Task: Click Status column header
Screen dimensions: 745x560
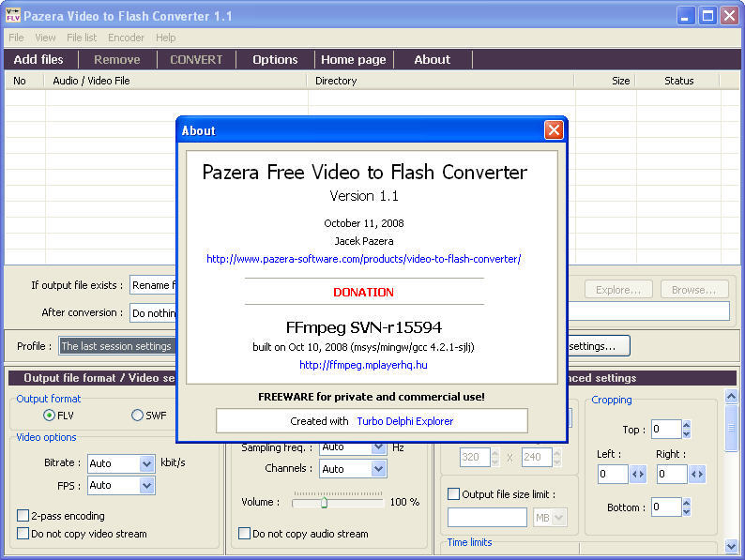Action: 678,81
